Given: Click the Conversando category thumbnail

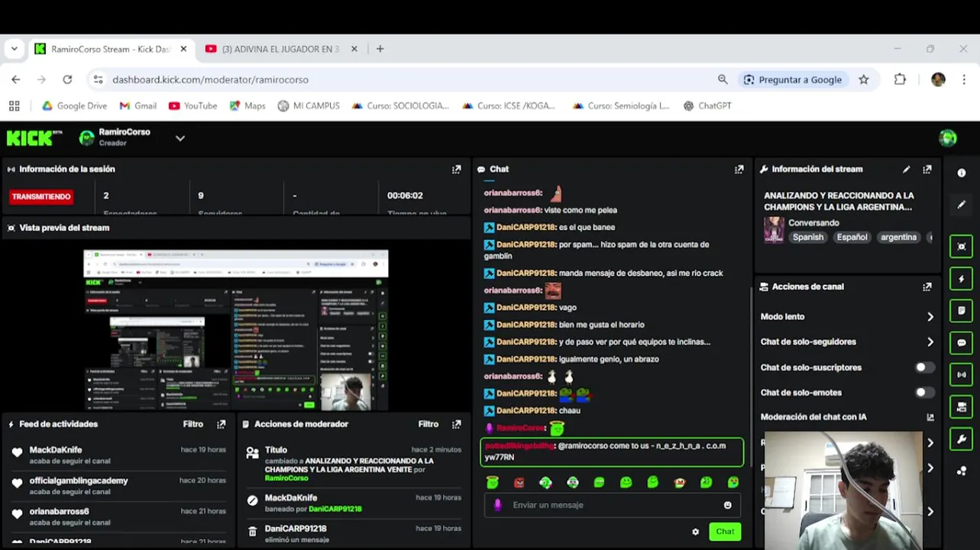Looking at the screenshot, I should 774,230.
